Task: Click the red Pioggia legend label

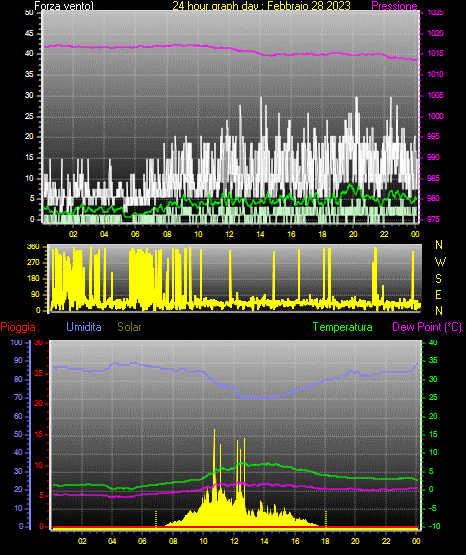Action: (x=18, y=327)
